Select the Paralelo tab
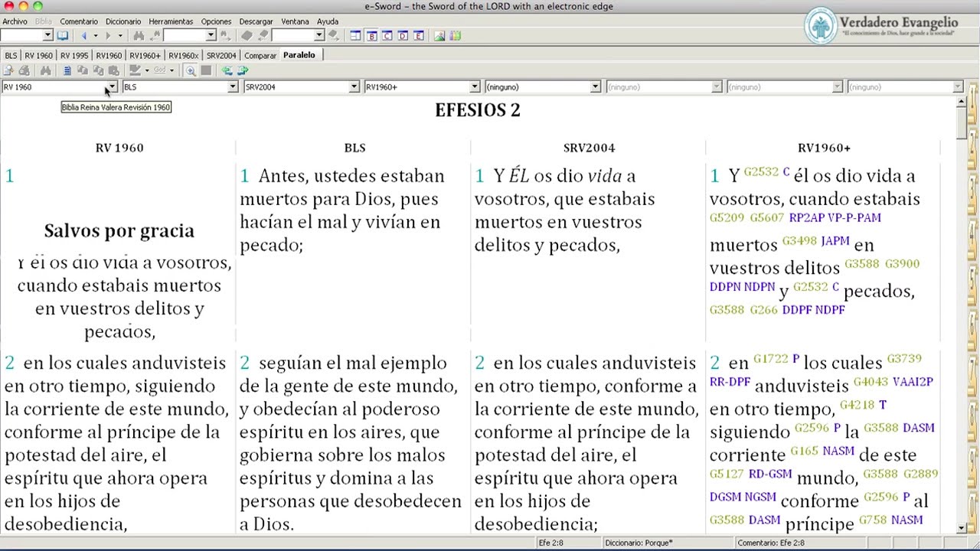980x551 pixels. (x=299, y=55)
